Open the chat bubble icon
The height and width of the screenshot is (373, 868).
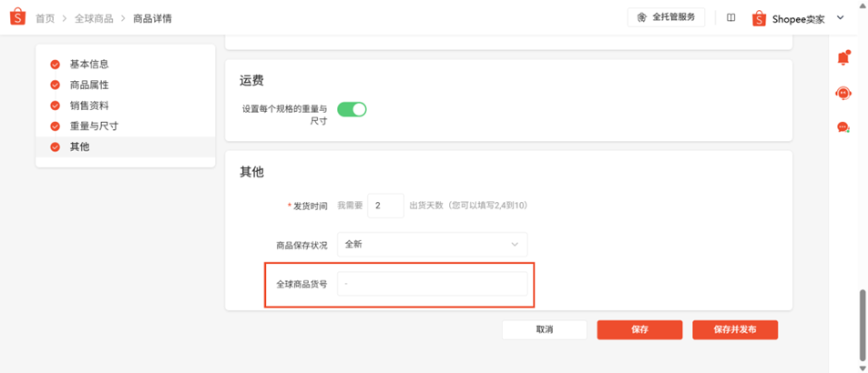(x=843, y=127)
